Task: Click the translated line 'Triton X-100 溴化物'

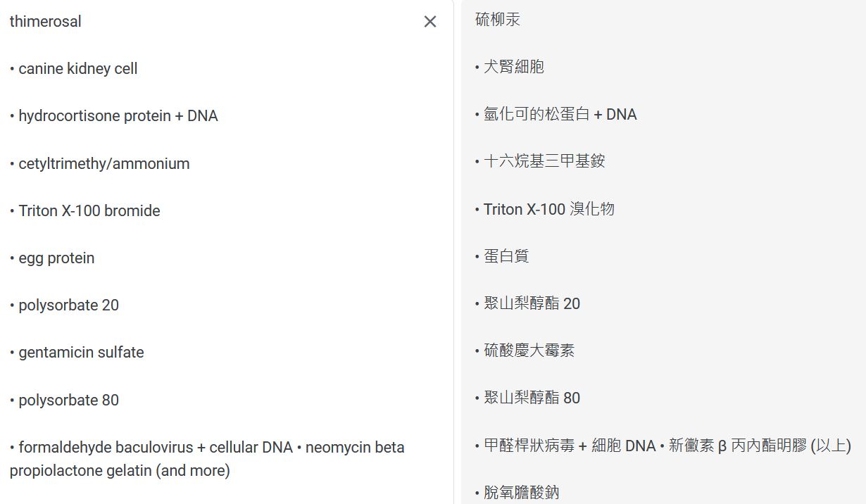Action: pyautogui.click(x=548, y=209)
